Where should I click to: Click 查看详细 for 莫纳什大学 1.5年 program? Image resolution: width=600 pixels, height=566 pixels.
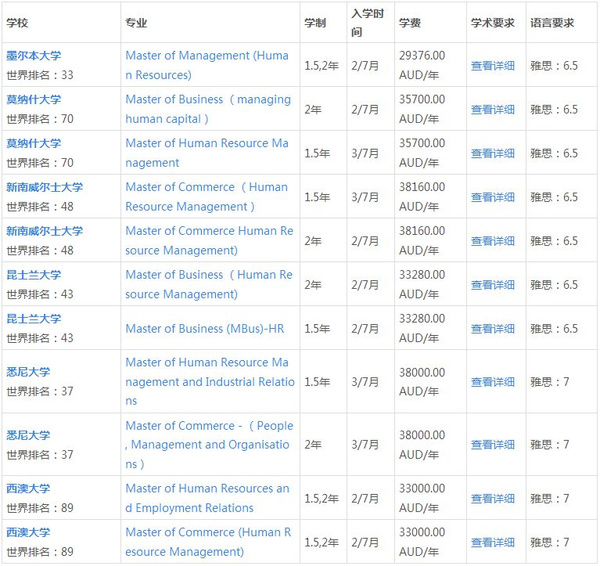point(492,153)
